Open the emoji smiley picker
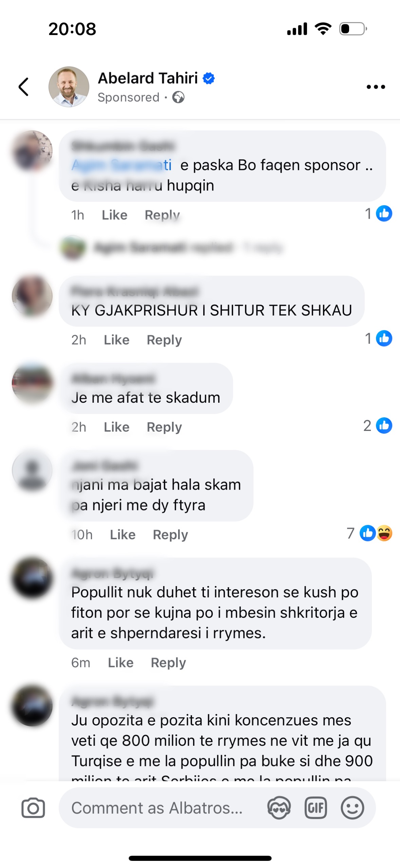Screen dimensions: 400x868 pos(353,808)
